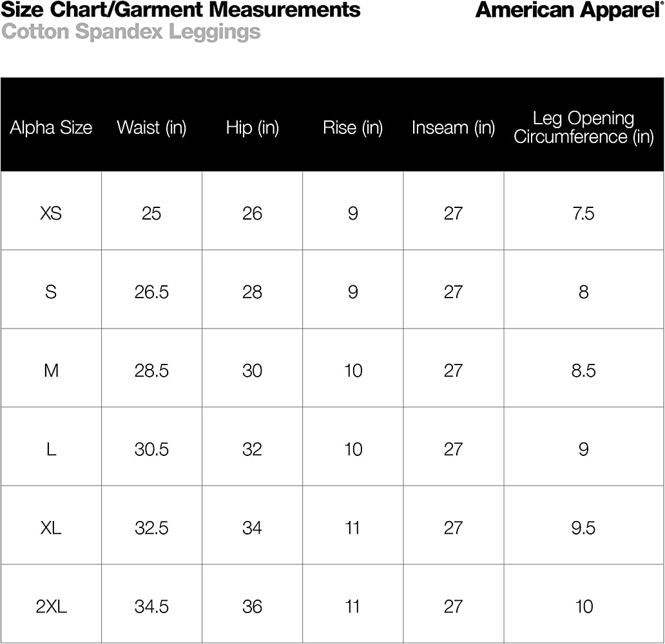Click the Cotton Spandex Leggings subtitle
Image resolution: width=665 pixels, height=644 pixels.
pos(131,32)
